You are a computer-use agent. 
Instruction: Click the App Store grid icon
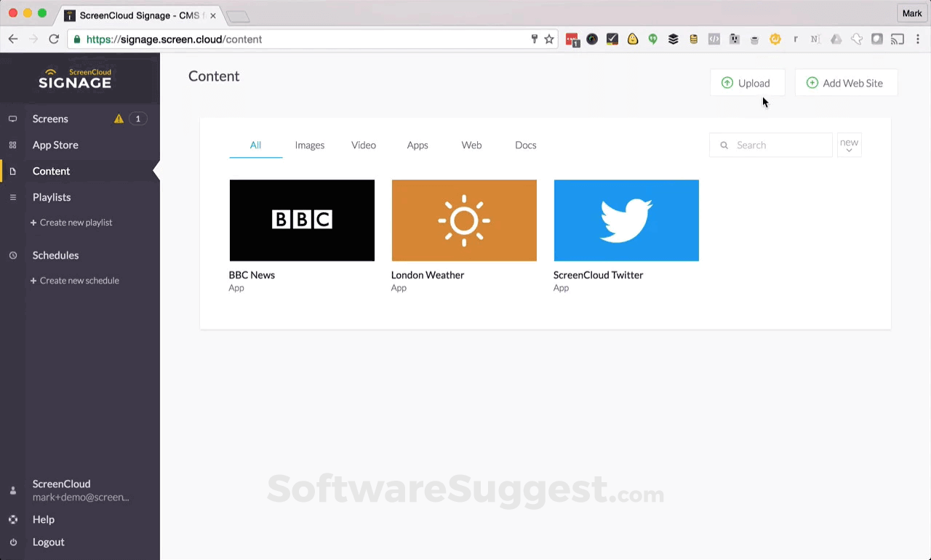tap(12, 145)
